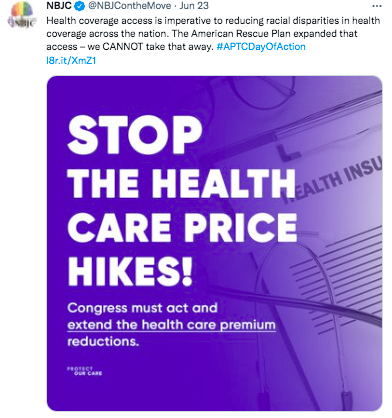392x418 pixels.
Task: Open the #APTCDayOfAction hashtag
Action: pyautogui.click(x=261, y=46)
